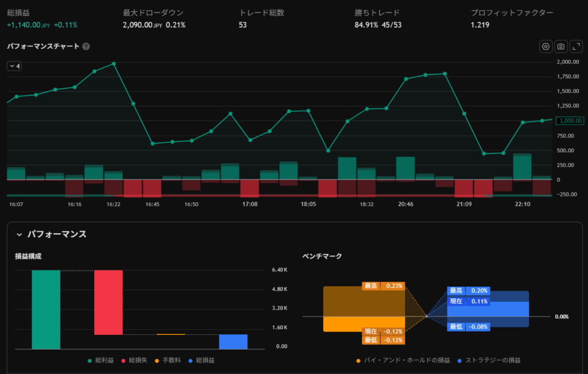Viewport: 588px width, 374px height.
Task: Click the help icon beside パフォーマンスチャート
Action: point(86,47)
